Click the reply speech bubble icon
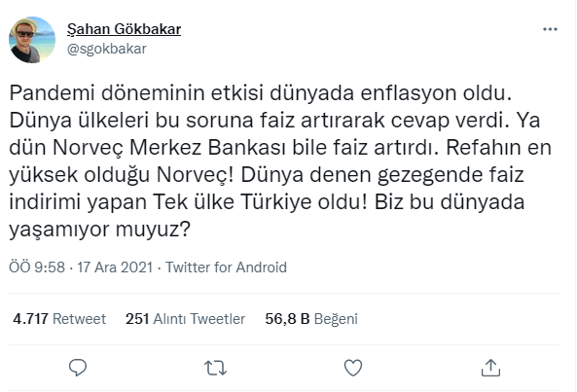This screenshot has height=392, width=577. tap(78, 368)
